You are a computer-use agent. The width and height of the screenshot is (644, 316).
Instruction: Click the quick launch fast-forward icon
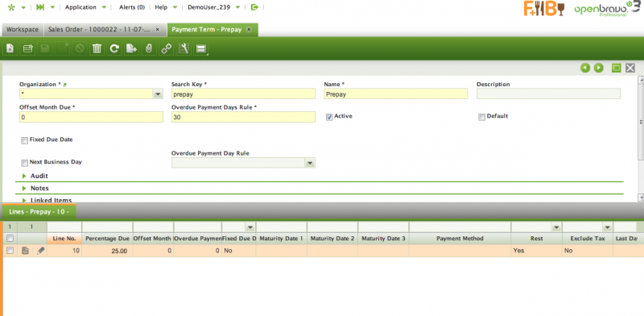click(40, 7)
